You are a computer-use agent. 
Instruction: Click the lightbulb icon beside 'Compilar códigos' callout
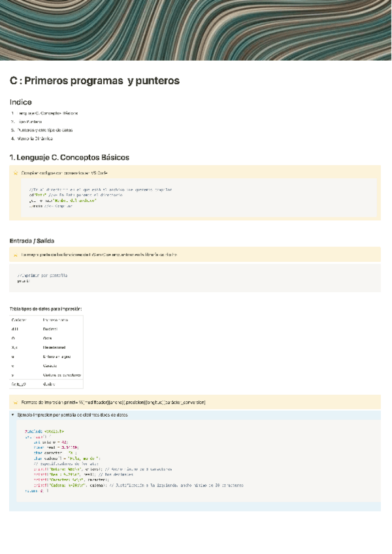tap(15, 173)
